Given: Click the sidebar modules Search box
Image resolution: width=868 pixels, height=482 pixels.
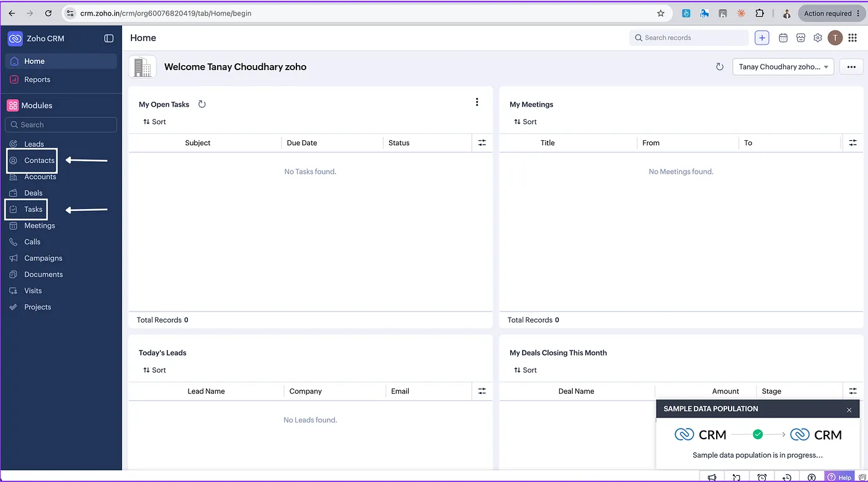Looking at the screenshot, I should (x=61, y=125).
